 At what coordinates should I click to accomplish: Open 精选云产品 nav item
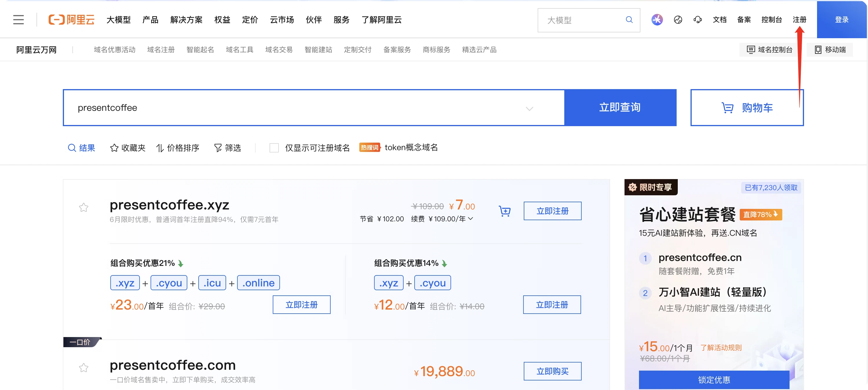(x=479, y=49)
